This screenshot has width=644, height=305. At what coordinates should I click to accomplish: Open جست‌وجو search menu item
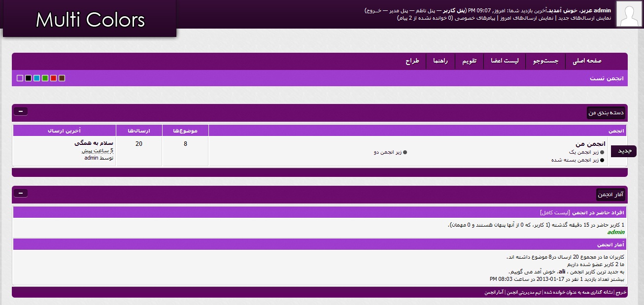click(x=545, y=61)
